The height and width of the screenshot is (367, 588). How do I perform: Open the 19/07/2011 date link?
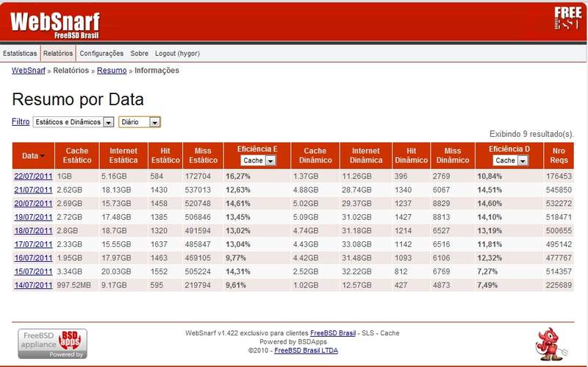pos(33,217)
